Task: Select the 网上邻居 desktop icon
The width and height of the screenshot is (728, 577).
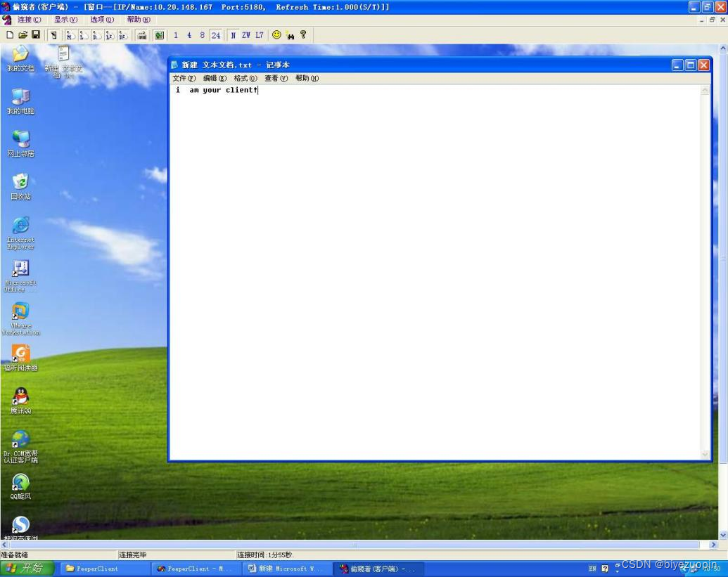Action: (x=20, y=144)
